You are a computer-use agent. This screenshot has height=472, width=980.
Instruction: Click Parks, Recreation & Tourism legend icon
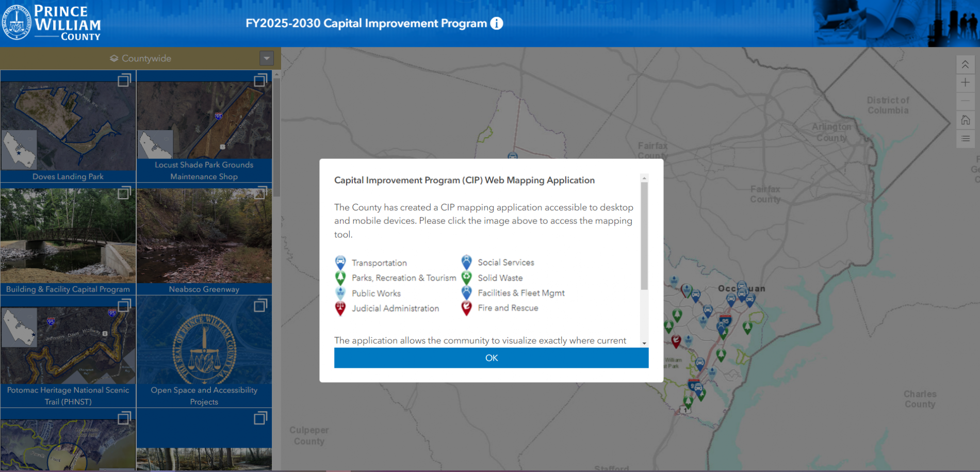[x=340, y=278]
